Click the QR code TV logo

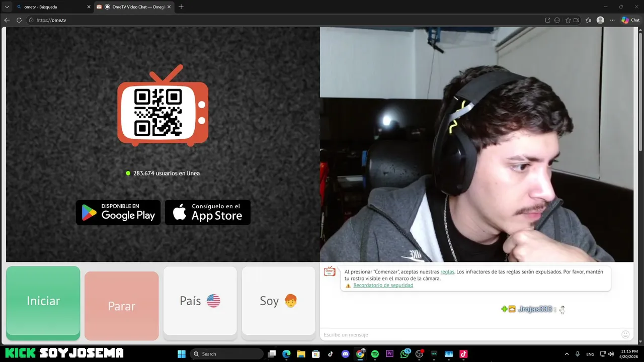(x=163, y=106)
